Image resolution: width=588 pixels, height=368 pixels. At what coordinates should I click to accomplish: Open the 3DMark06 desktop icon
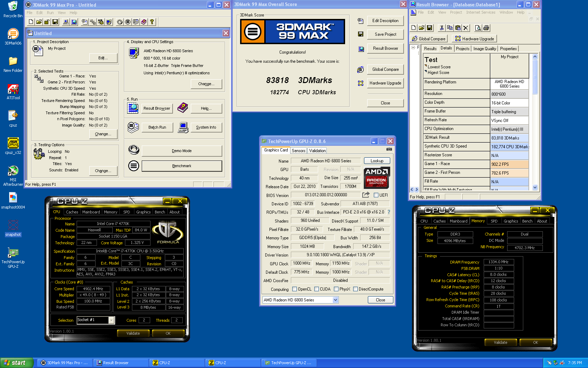13,37
